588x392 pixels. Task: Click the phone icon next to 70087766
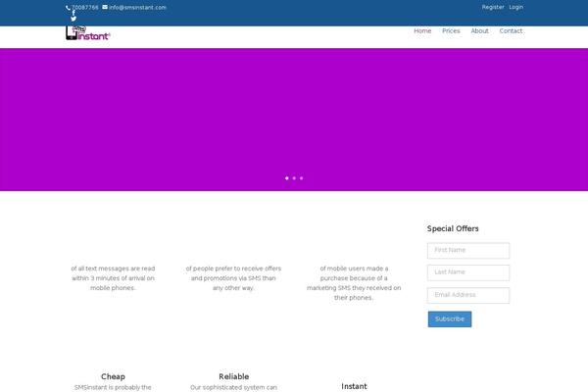68,8
